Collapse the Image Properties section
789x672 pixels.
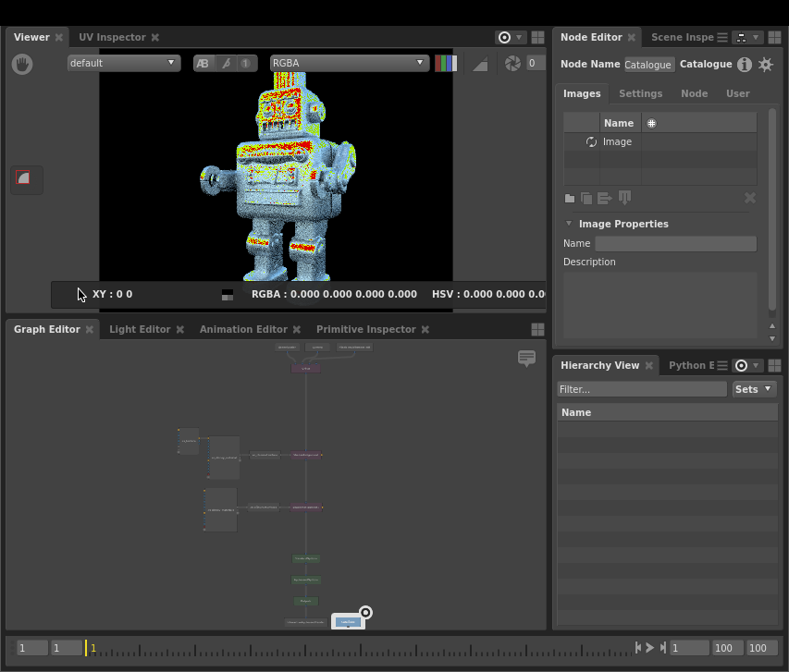pos(569,224)
